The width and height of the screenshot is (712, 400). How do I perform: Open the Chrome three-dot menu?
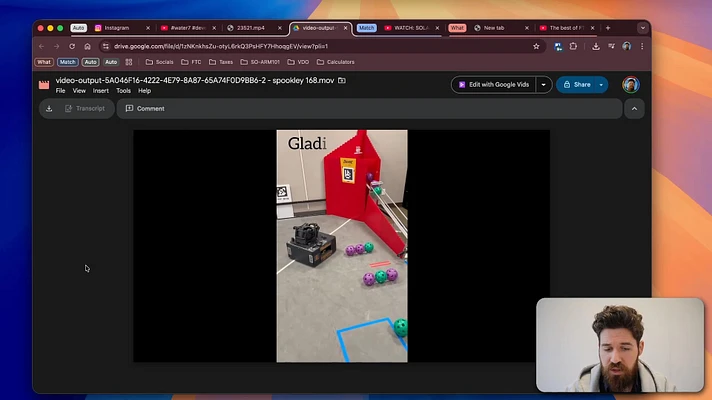[x=642, y=46]
